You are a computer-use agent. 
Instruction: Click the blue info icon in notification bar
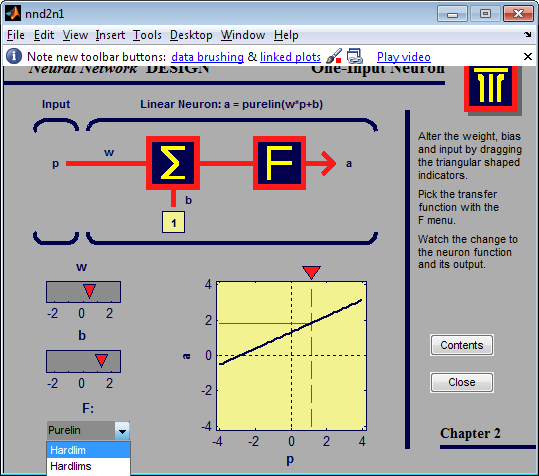(14, 56)
